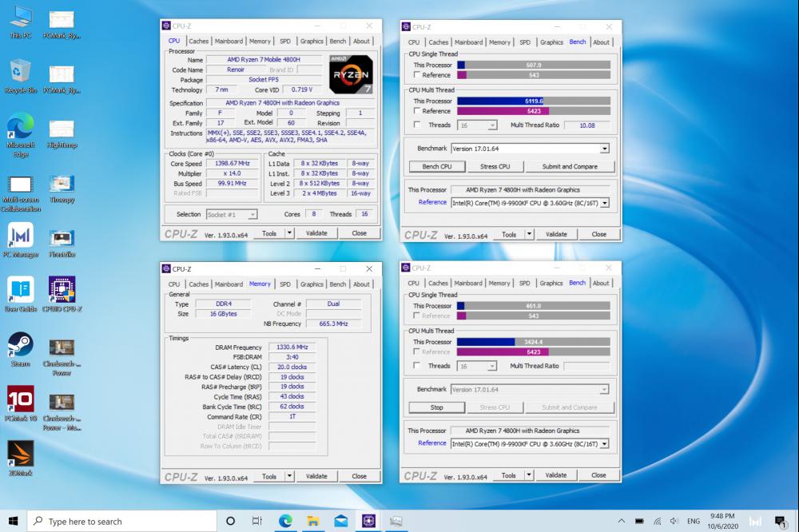Toggle Single Thread Reference checkbox in the running benchmark window
799x532 pixels.
click(417, 316)
